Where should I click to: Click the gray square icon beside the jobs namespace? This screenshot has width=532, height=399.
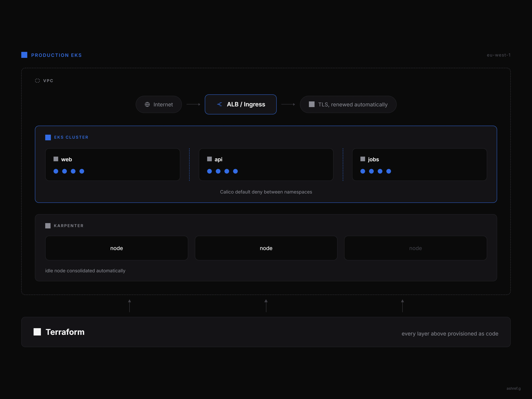click(363, 159)
